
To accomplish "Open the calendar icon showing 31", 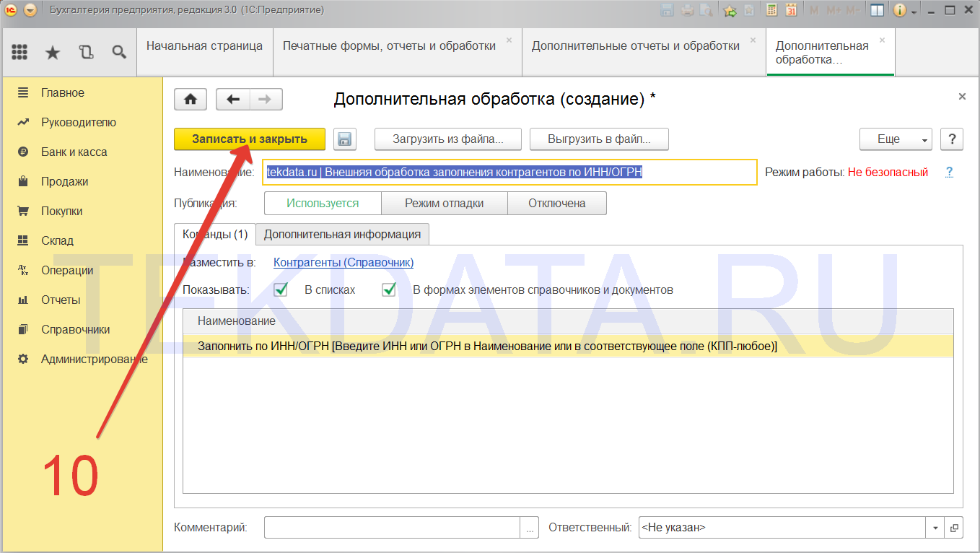I will click(x=791, y=10).
